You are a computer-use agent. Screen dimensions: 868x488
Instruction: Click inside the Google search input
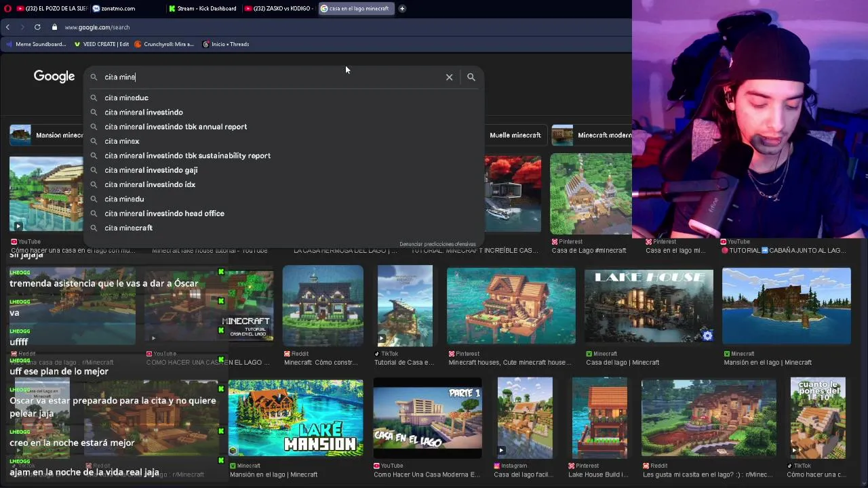click(x=271, y=77)
